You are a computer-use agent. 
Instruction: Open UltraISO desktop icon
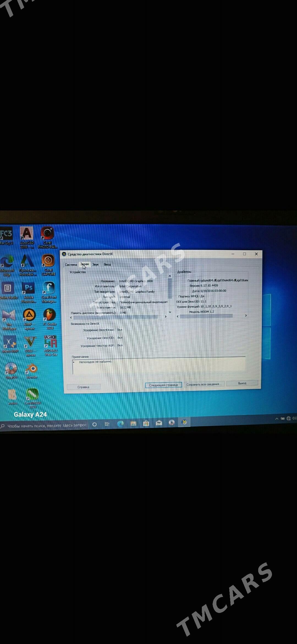pos(11,371)
